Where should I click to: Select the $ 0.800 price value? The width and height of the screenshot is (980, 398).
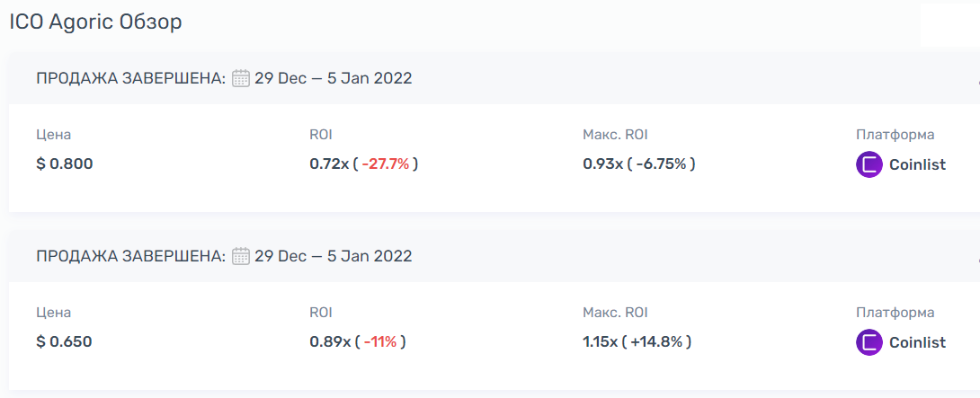pos(65,164)
